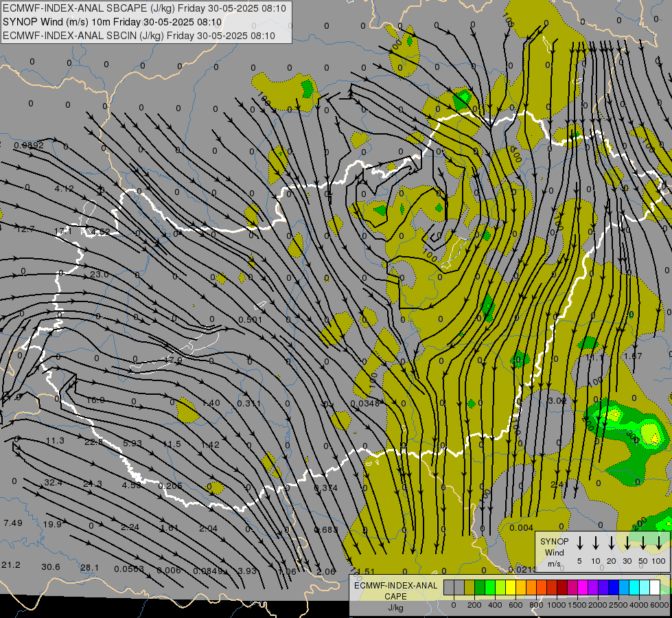Viewport: 672px width, 618px height.
Task: Click the map value 5.93
Action: (x=132, y=443)
